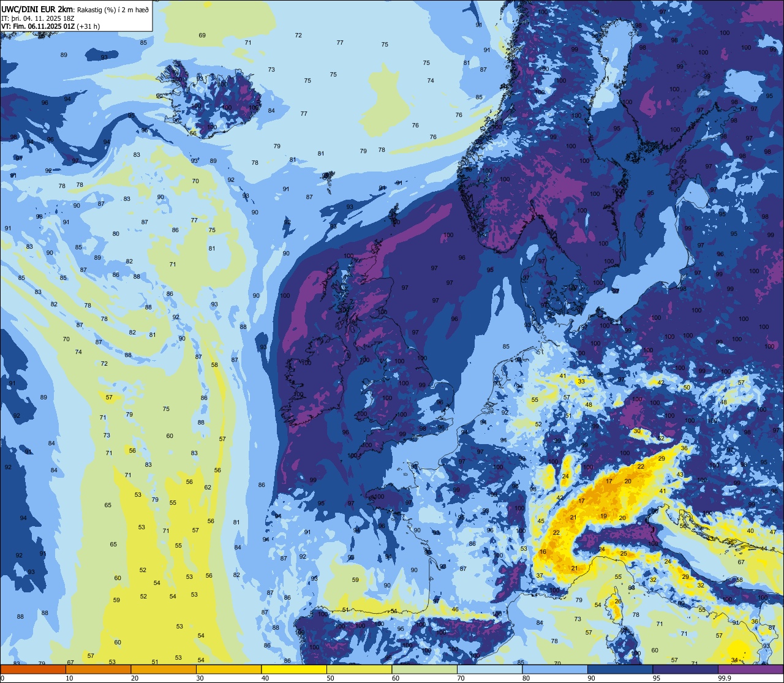The height and width of the screenshot is (683, 784).
Task: Click the map value '19' over the Alps
Action: (x=603, y=516)
